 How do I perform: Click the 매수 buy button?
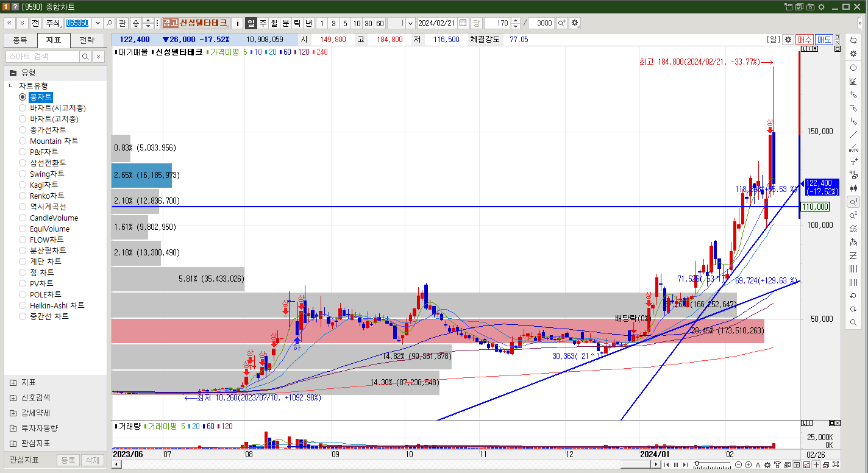point(805,40)
